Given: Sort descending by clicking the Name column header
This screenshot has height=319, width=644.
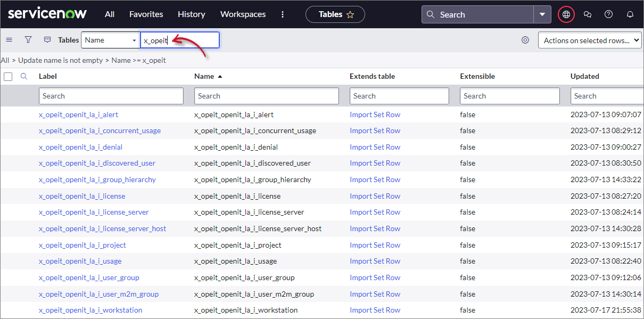Looking at the screenshot, I should pyautogui.click(x=204, y=76).
